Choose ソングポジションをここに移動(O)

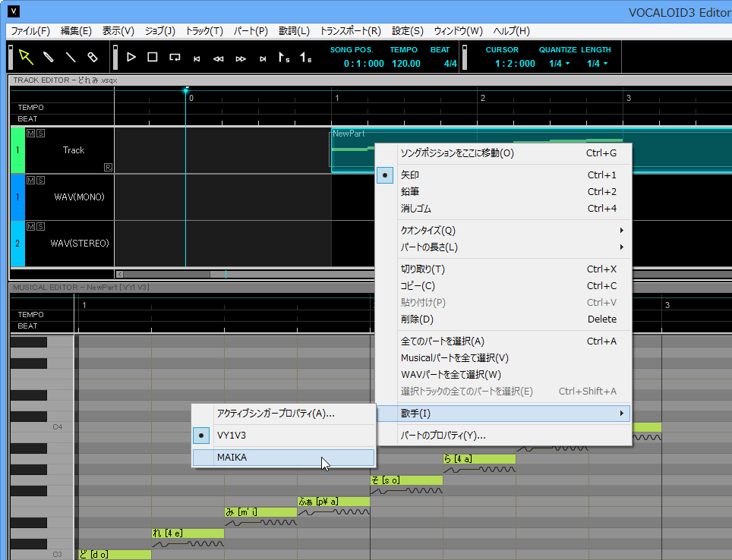tap(503, 153)
